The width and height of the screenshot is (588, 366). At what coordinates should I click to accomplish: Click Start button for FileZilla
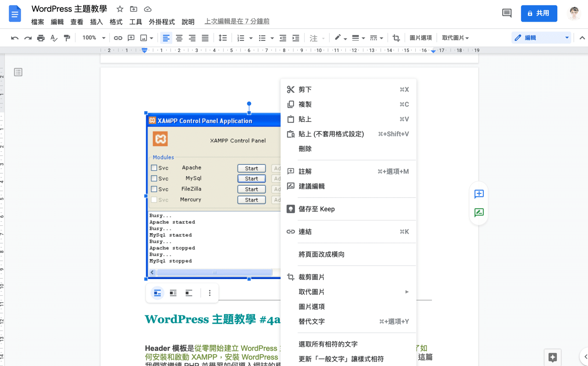point(251,189)
